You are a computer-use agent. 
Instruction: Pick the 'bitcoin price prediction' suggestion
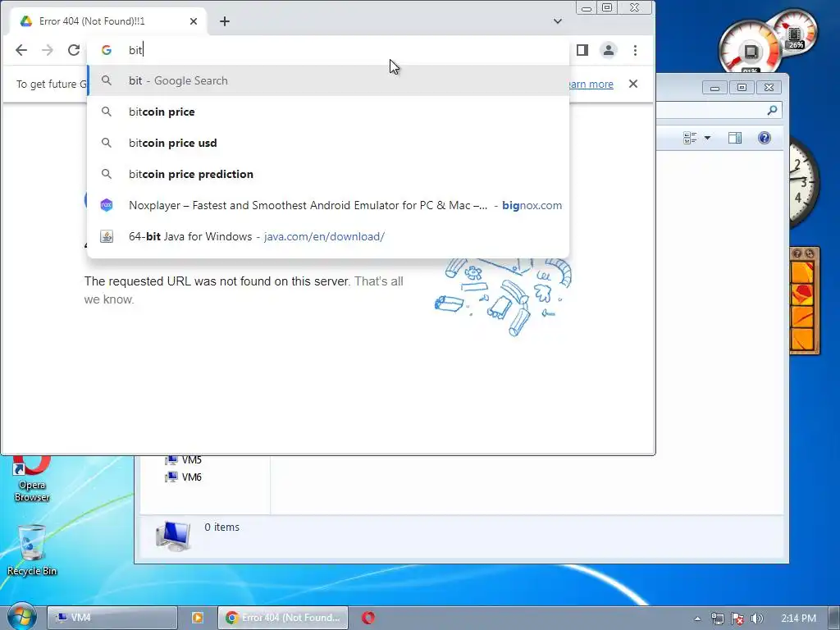point(328,174)
